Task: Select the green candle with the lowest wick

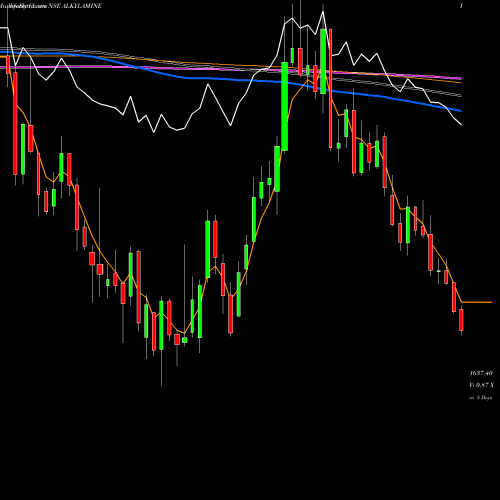Action: 161,325
